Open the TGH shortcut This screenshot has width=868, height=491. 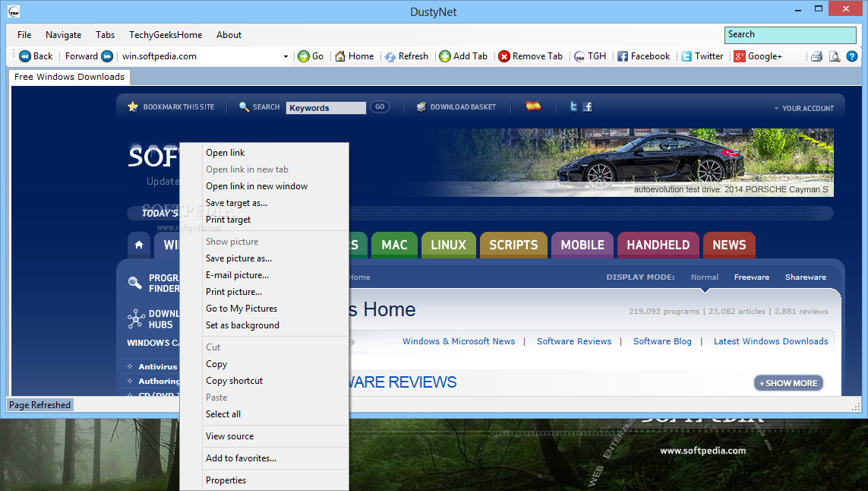pyautogui.click(x=590, y=56)
